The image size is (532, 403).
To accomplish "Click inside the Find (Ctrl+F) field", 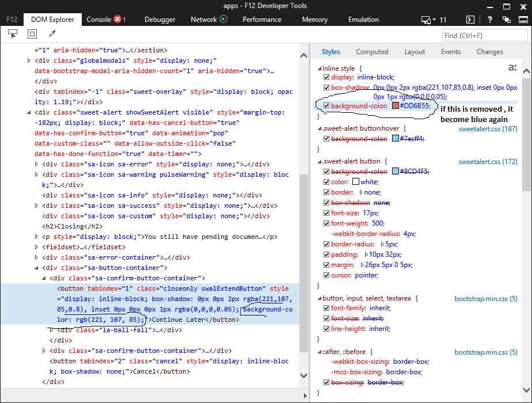I will 485,35.
